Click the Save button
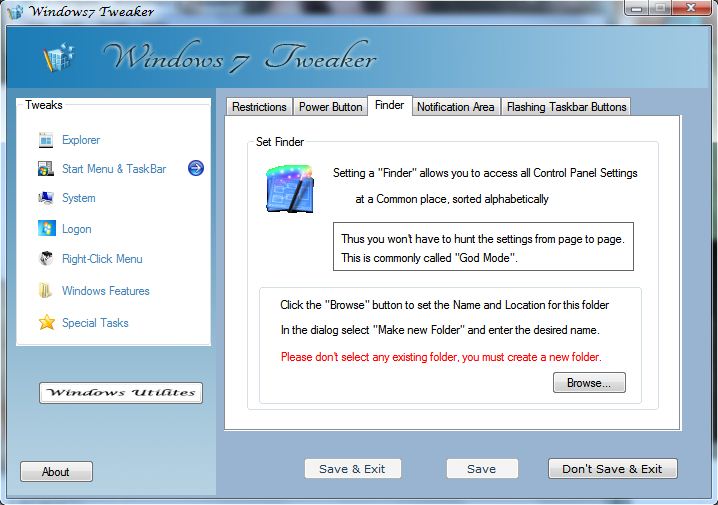718x505 pixels. 482,469
